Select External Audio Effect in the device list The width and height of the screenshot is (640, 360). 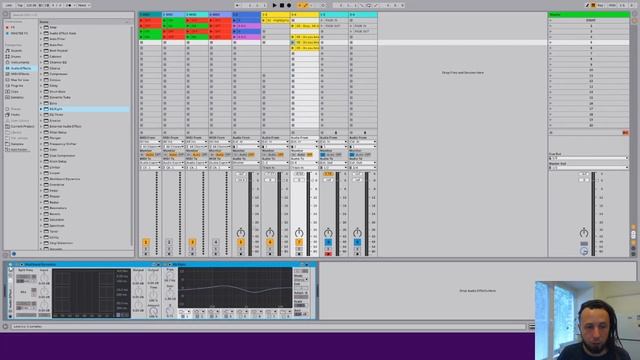pos(65,127)
